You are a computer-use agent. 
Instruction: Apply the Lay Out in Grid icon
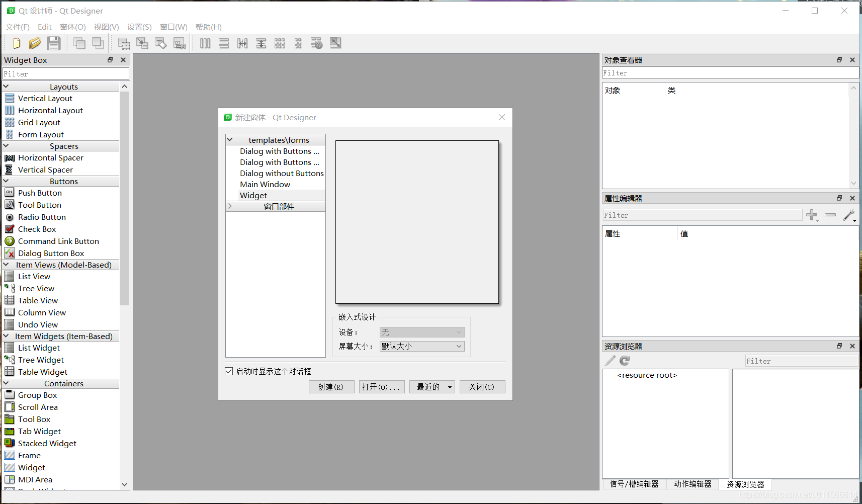pyautogui.click(x=280, y=43)
